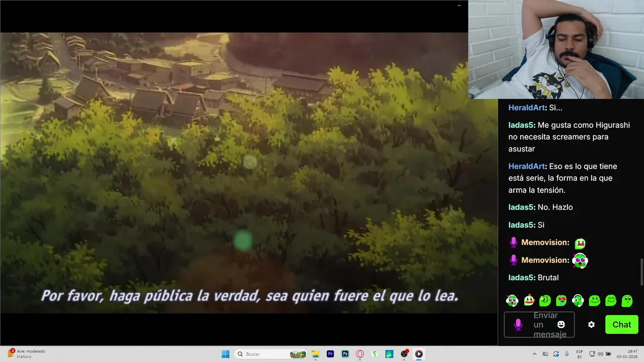Select the red-lipped emote with antenna
644x362 pixels.
[x=529, y=301]
